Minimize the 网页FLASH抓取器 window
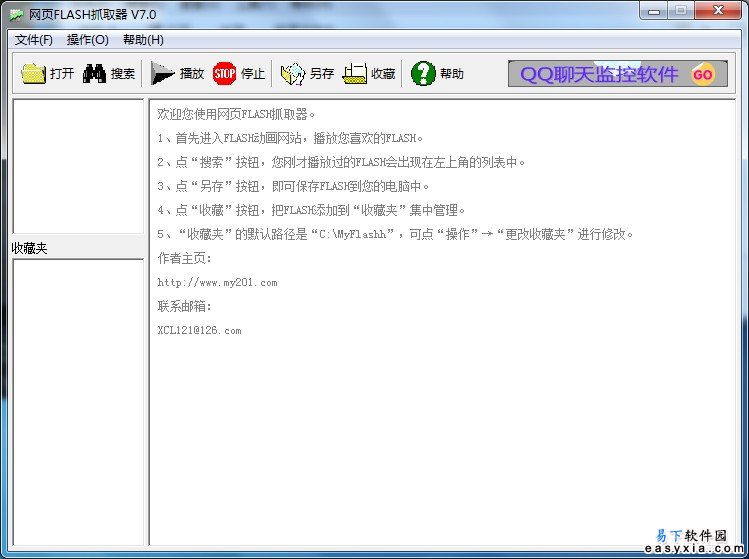 (x=654, y=11)
